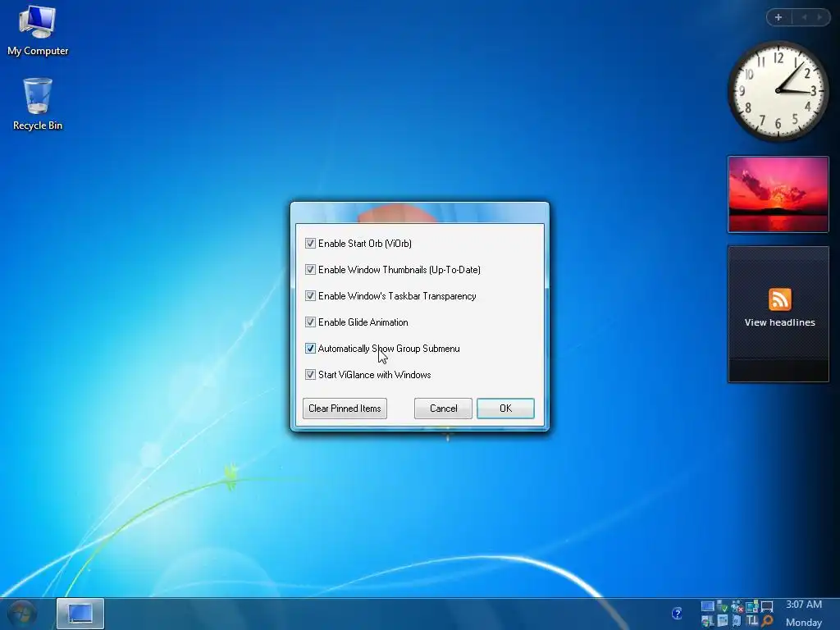840x630 pixels.
Task: Open the tray icon with green checkmark
Action: click(x=722, y=606)
